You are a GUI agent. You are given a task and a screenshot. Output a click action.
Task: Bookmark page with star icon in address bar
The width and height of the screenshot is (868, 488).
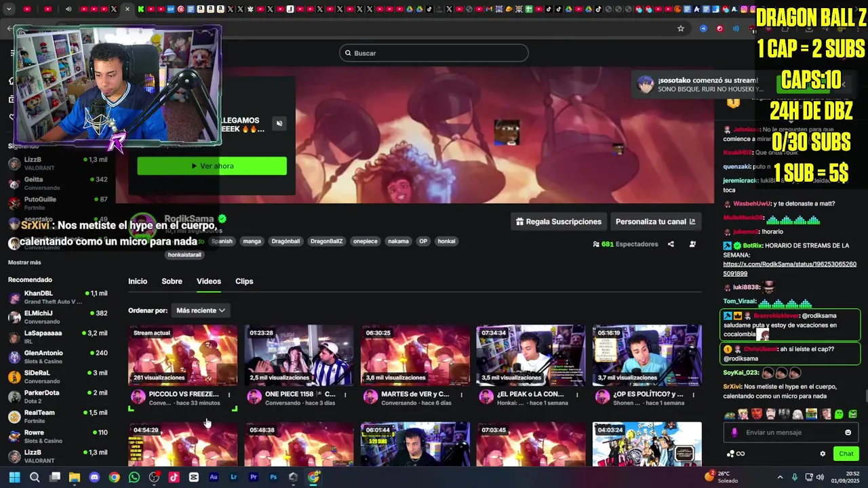[681, 28]
